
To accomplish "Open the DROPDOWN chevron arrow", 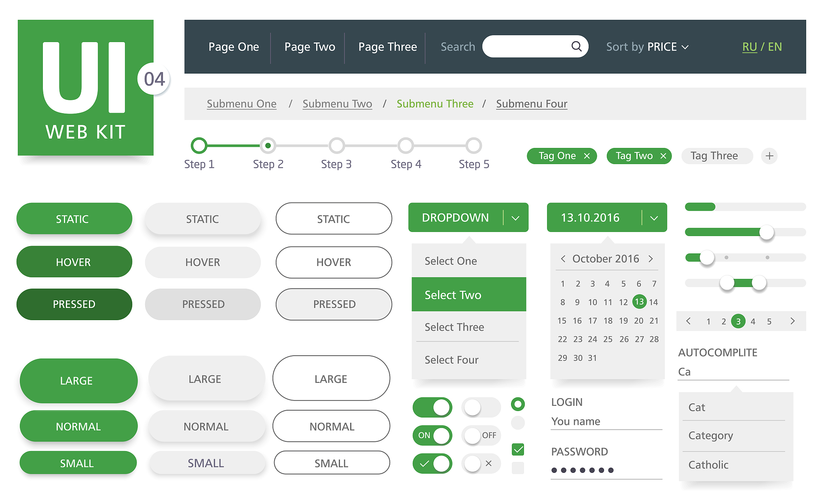I will [x=515, y=218].
